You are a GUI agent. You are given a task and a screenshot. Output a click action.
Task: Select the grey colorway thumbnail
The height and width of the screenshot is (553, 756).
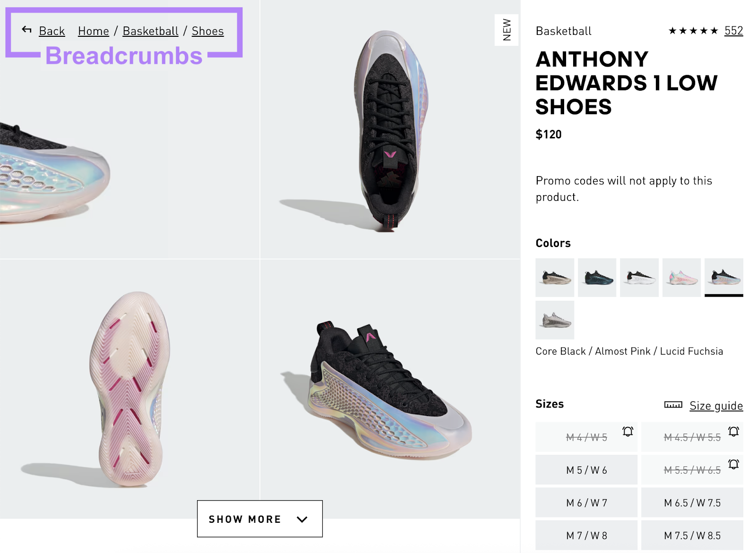pos(554,320)
